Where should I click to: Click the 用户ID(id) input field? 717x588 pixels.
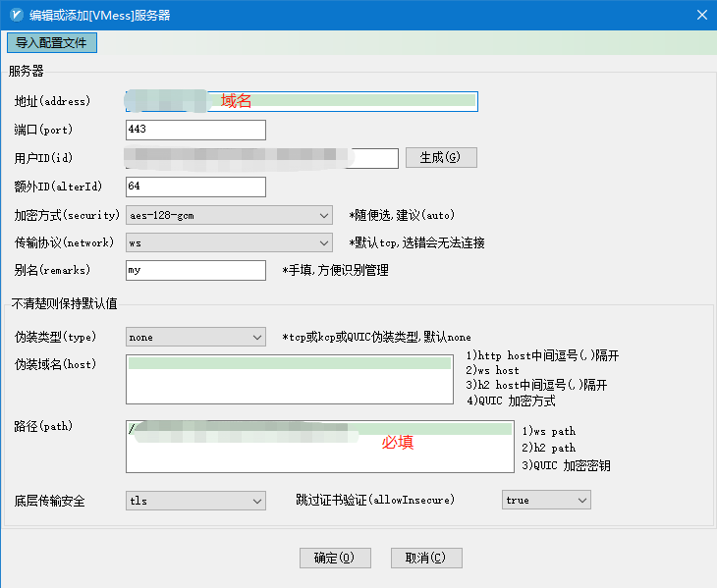point(262,158)
